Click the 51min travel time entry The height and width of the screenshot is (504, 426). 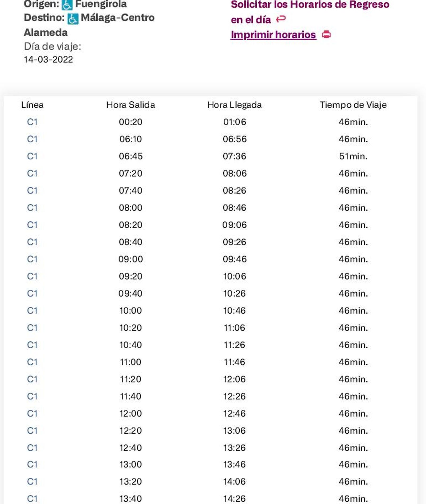click(353, 156)
